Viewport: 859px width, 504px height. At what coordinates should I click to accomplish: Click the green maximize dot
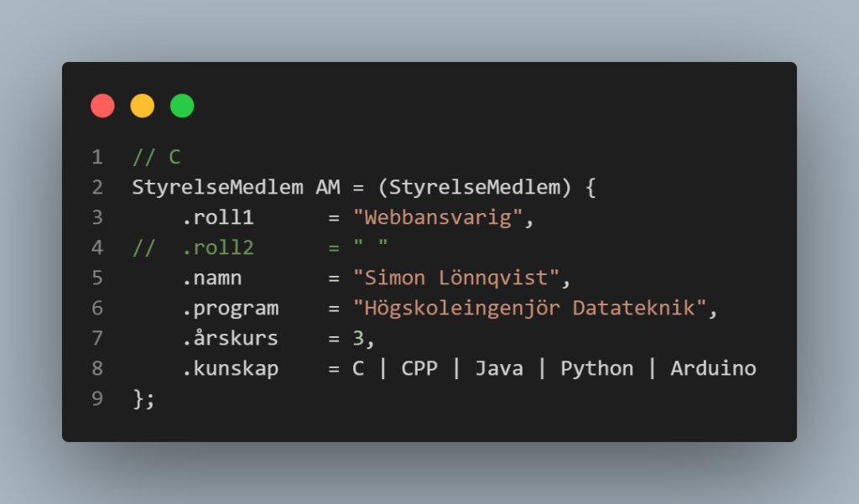point(182,106)
